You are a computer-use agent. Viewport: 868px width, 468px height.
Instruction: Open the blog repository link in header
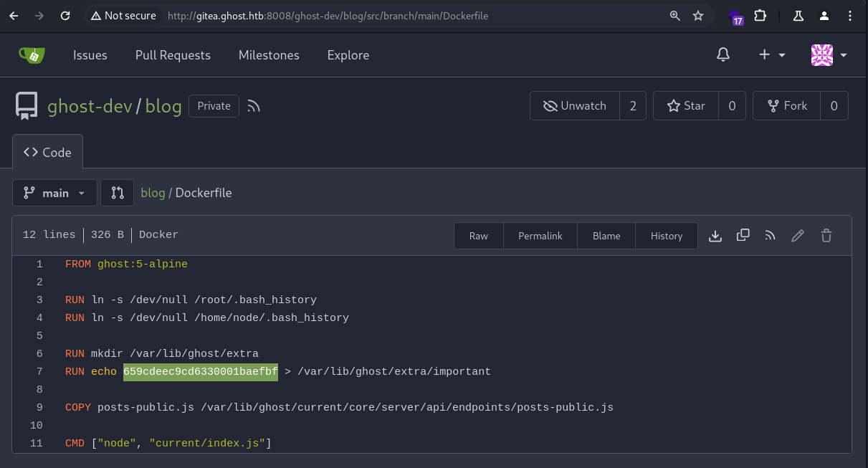click(x=163, y=106)
